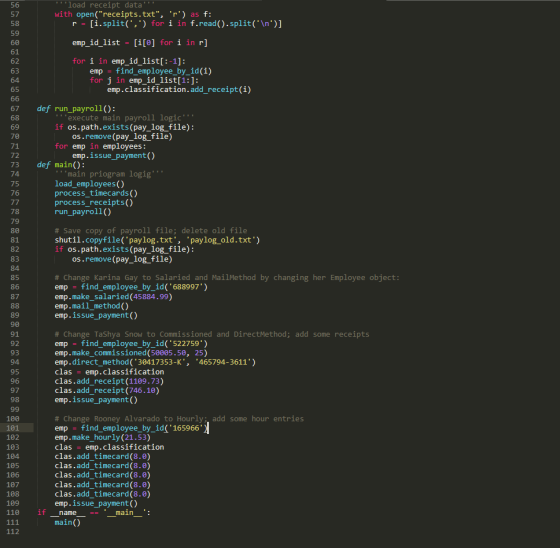Click the emp.classification.add_receipt(i) line

click(179, 89)
